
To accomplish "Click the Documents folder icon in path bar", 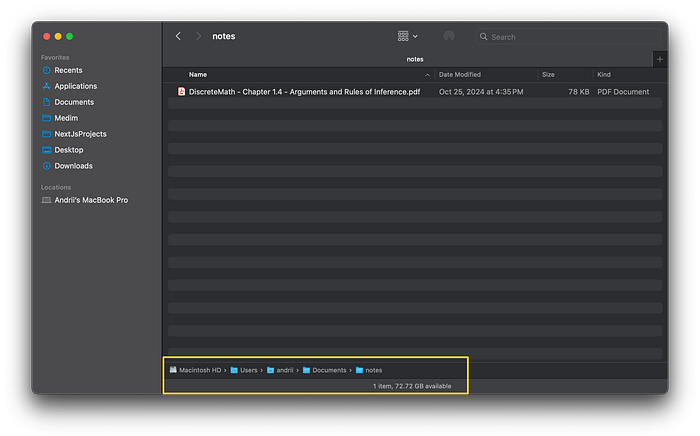I will [306, 370].
